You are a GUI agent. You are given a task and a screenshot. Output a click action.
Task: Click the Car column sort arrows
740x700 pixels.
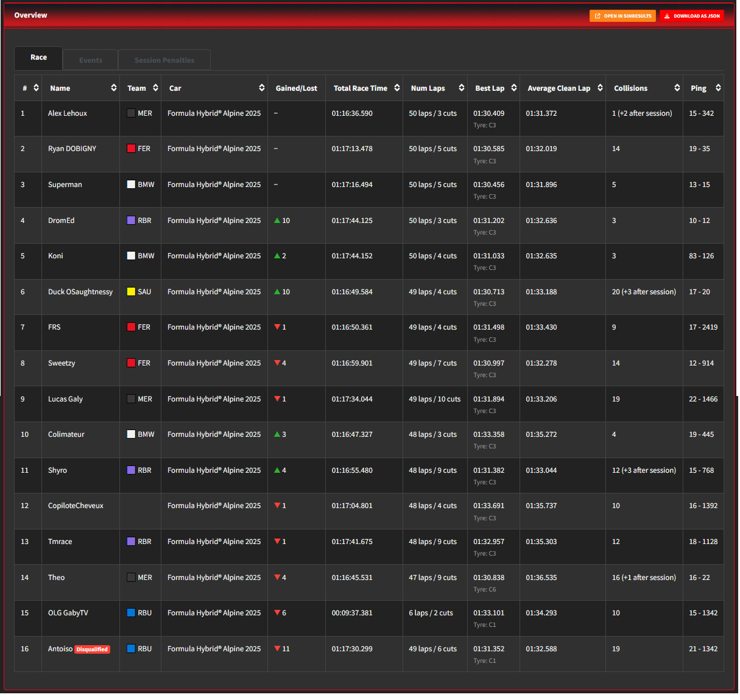click(261, 88)
